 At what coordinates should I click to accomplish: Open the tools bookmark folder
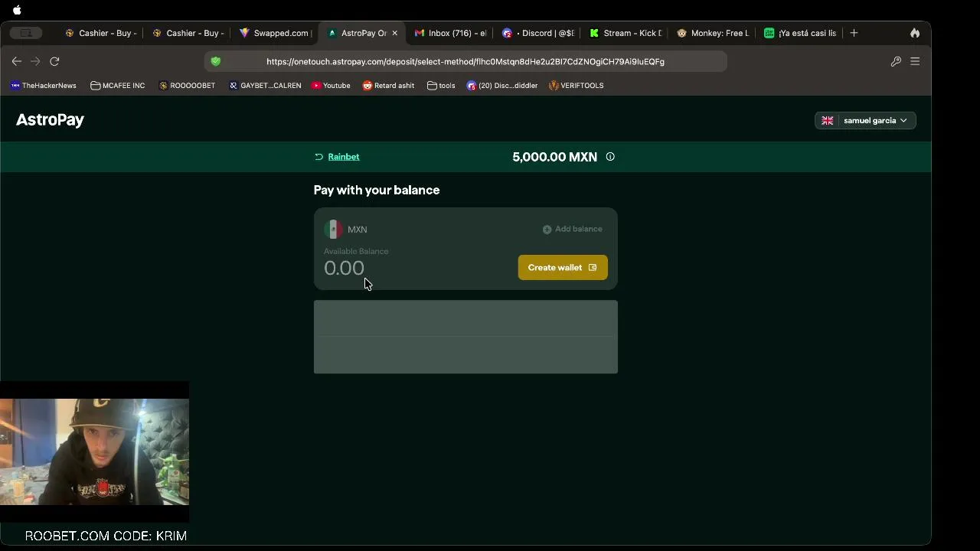point(441,86)
